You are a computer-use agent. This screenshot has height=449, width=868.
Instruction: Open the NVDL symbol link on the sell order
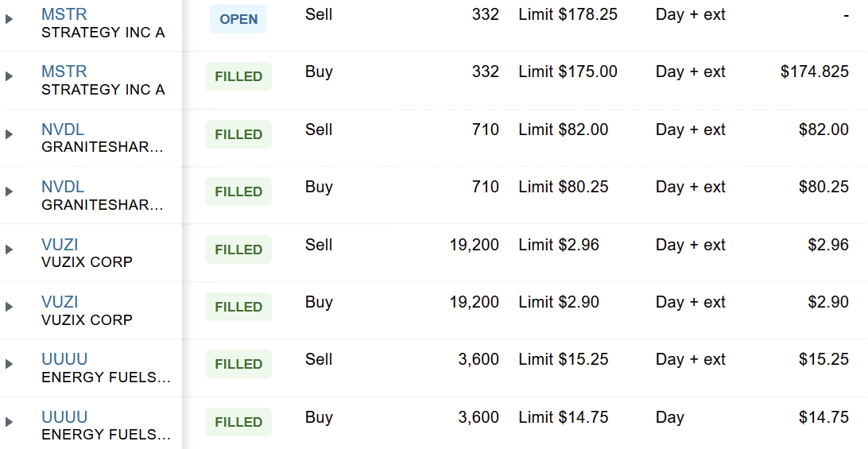tap(63, 130)
